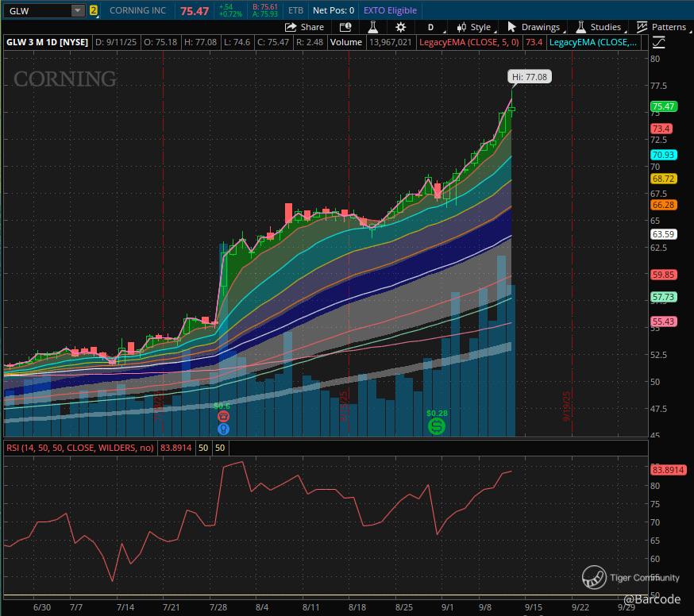Click the RSI value 83.8914 in the study header

[175, 448]
